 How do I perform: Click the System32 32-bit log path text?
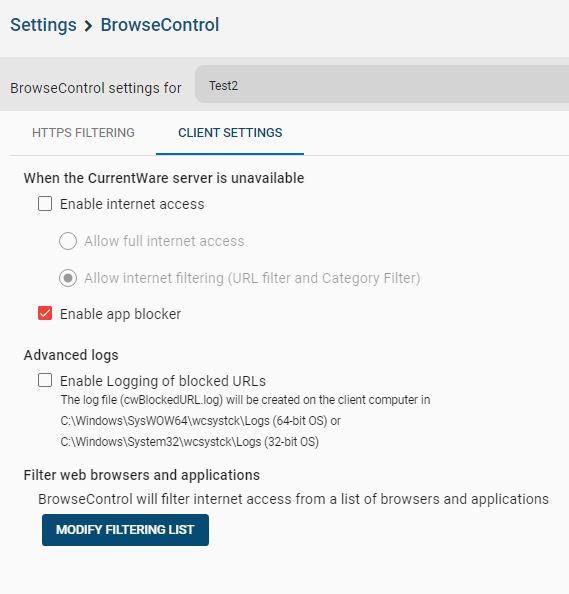coord(189,442)
